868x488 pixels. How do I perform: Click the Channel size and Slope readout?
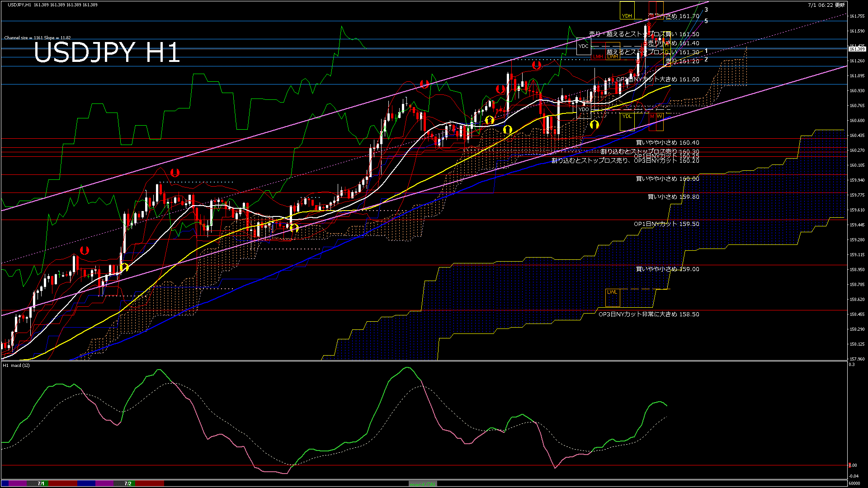click(x=38, y=38)
